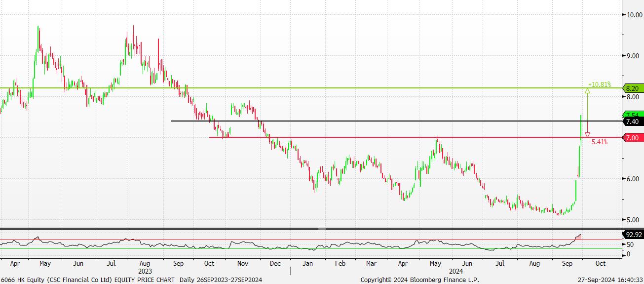Select the -5.41% downside annotation

coord(598,142)
